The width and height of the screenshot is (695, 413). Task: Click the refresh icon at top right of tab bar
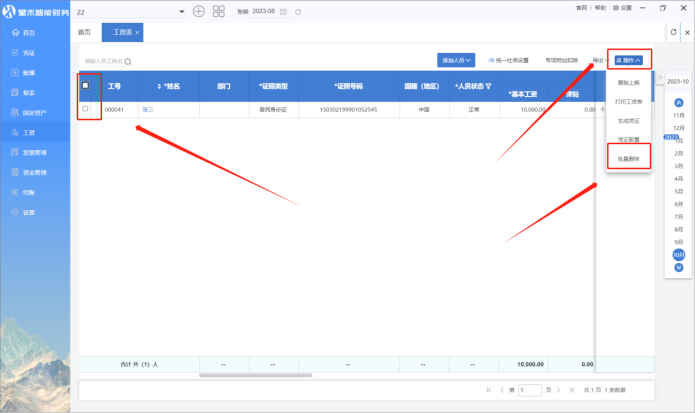[674, 32]
